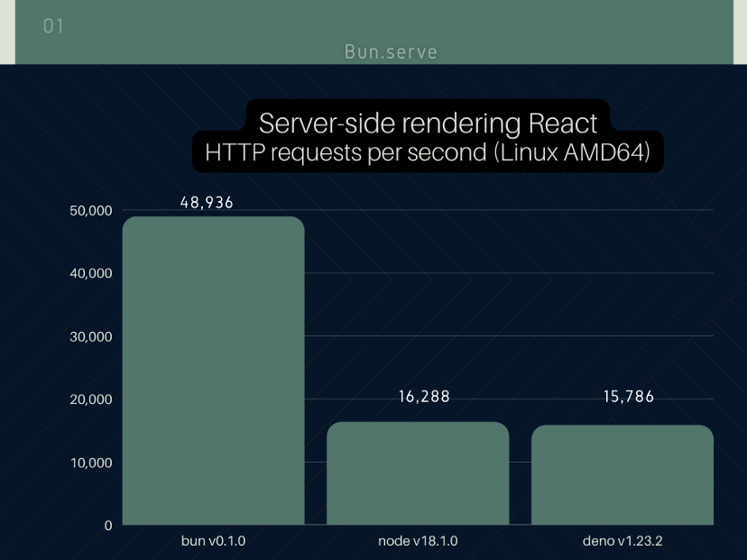Click the 16,288 value label

(424, 397)
